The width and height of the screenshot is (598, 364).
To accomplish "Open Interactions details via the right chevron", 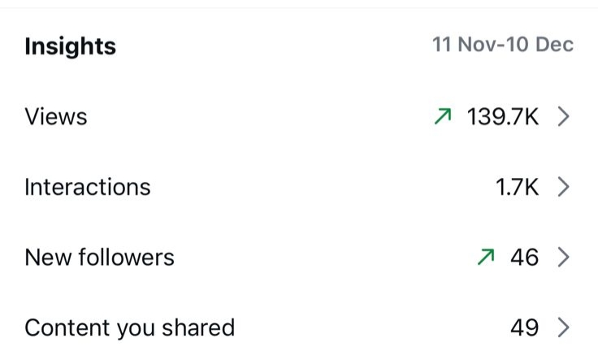I will point(564,188).
